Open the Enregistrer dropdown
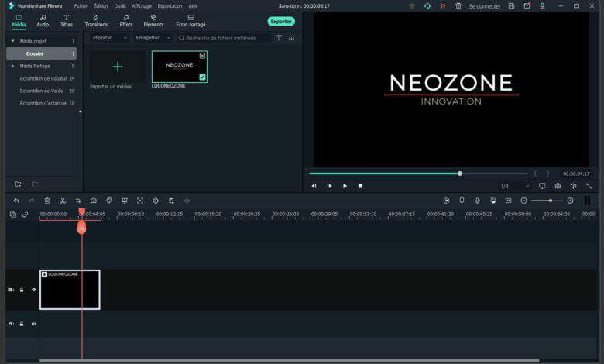The height and width of the screenshot is (364, 604). point(153,38)
